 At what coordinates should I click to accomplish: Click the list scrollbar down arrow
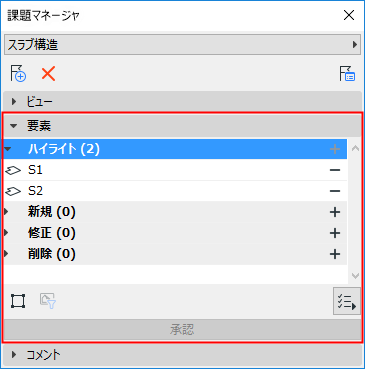click(x=355, y=276)
